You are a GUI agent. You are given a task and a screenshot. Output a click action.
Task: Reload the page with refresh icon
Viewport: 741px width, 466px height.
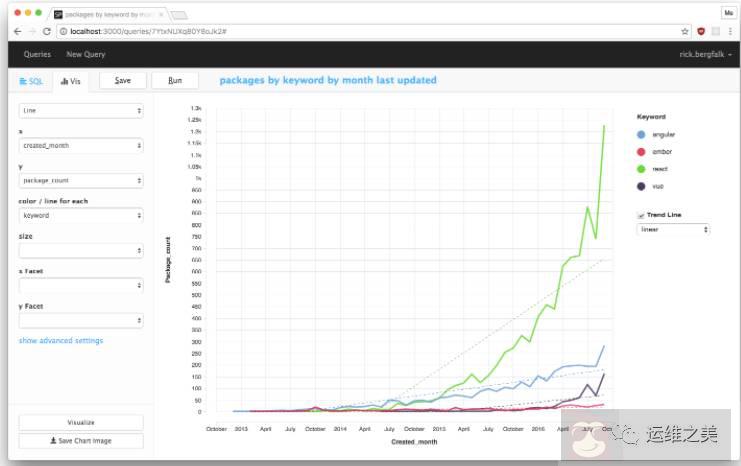coord(47,32)
